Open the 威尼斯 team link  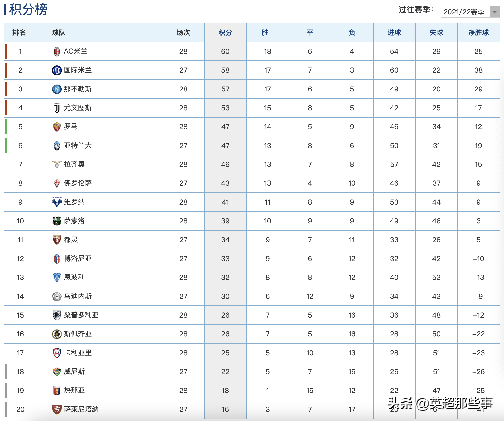(74, 372)
